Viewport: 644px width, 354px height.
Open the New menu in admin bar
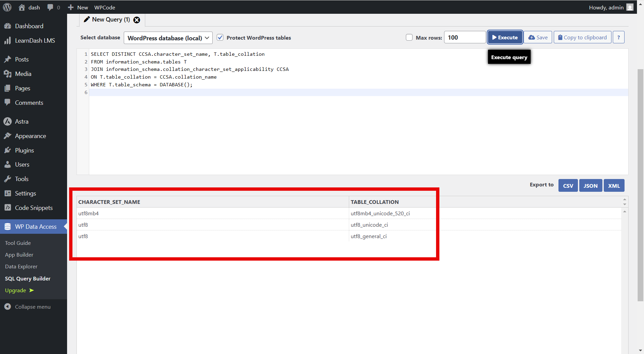coord(78,7)
